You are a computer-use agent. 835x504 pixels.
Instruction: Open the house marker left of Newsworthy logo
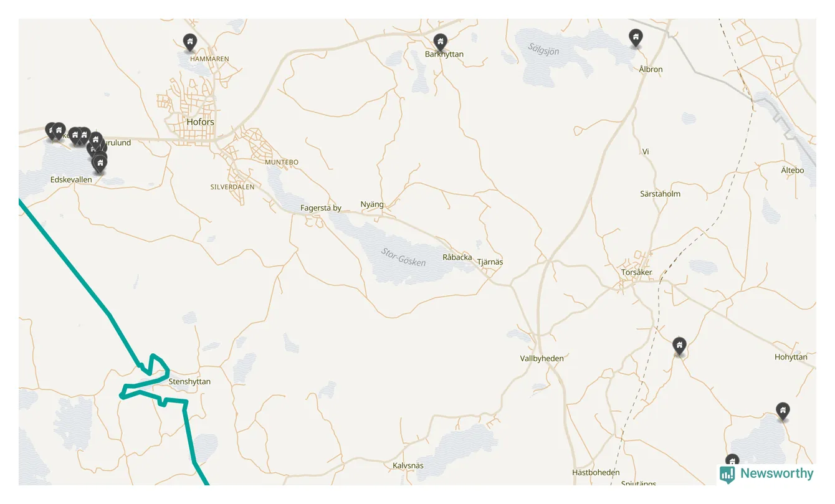[732, 462]
